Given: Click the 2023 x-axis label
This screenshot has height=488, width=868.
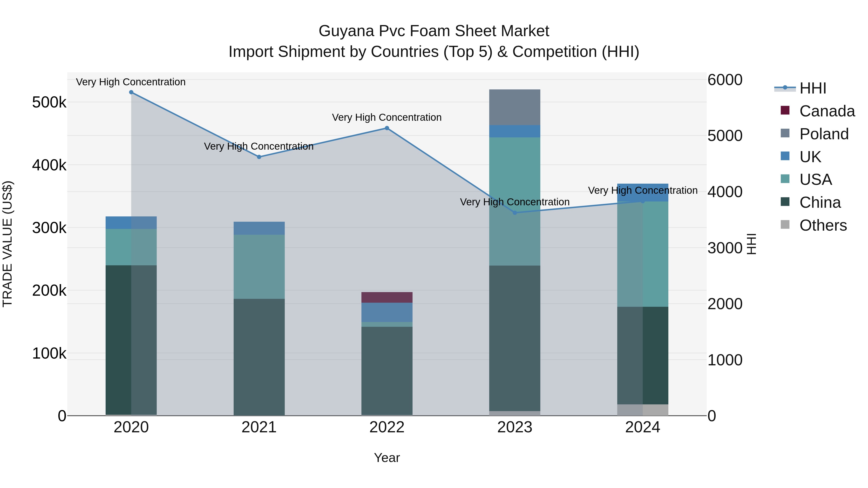Looking at the screenshot, I should (515, 427).
